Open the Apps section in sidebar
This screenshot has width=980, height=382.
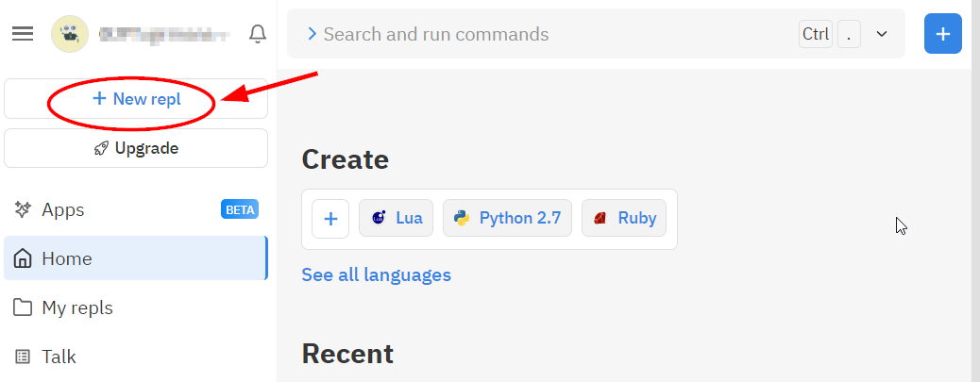pos(63,209)
